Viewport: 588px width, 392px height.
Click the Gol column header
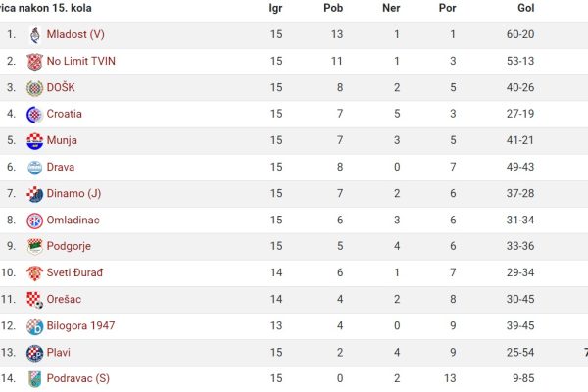(x=525, y=8)
